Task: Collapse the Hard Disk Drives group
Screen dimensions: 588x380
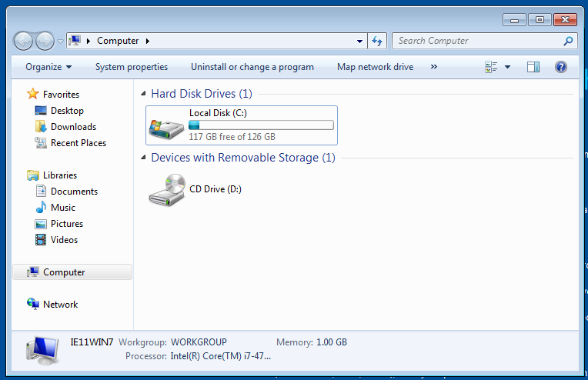Action: (143, 94)
